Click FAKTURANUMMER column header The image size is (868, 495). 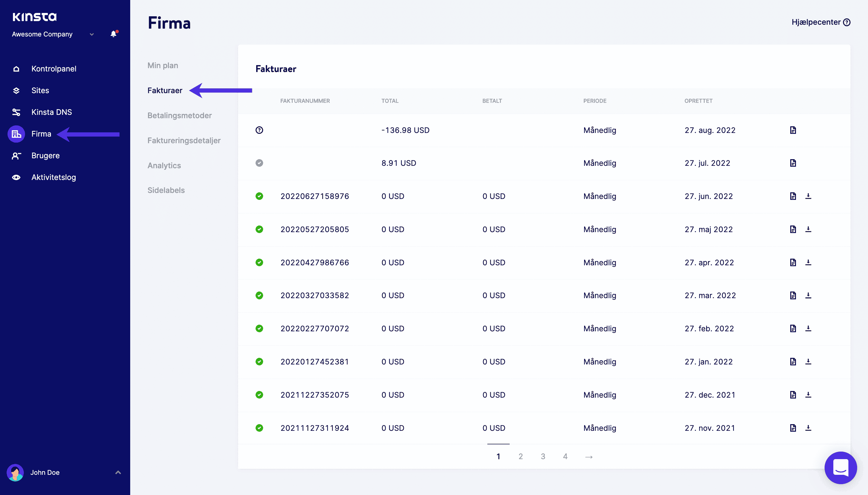305,101
